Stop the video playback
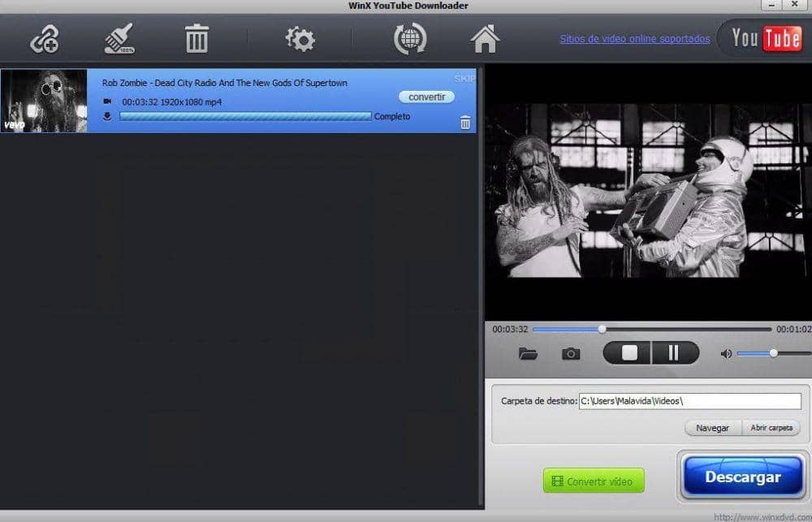Screen dimensions: 812x522 pos(629,353)
